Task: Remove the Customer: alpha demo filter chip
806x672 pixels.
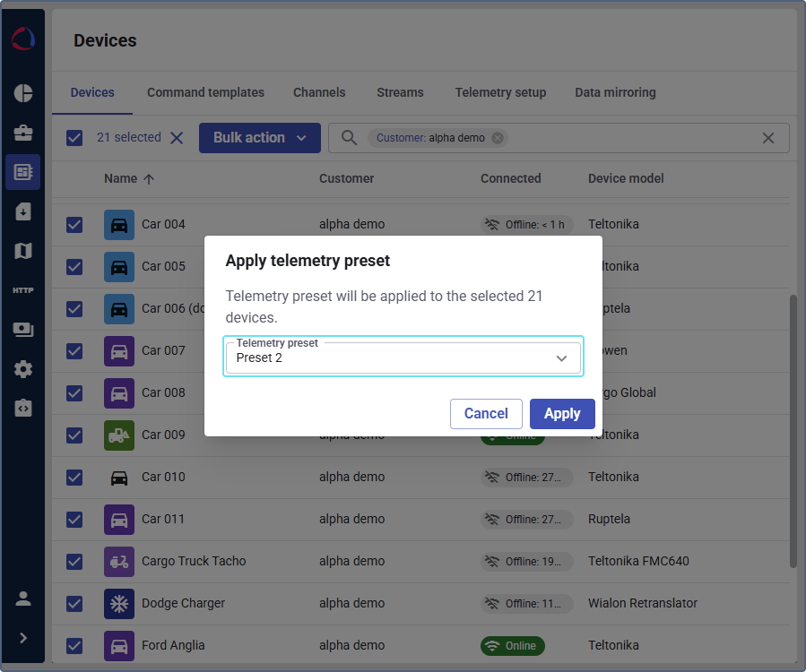Action: pos(498,138)
